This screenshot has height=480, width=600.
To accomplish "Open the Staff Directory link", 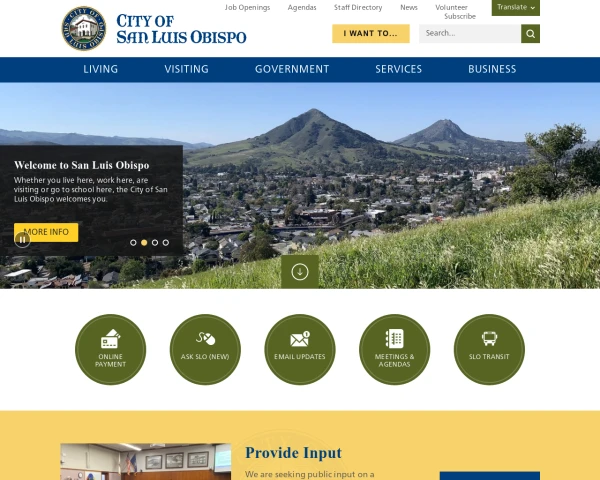I will 358,7.
